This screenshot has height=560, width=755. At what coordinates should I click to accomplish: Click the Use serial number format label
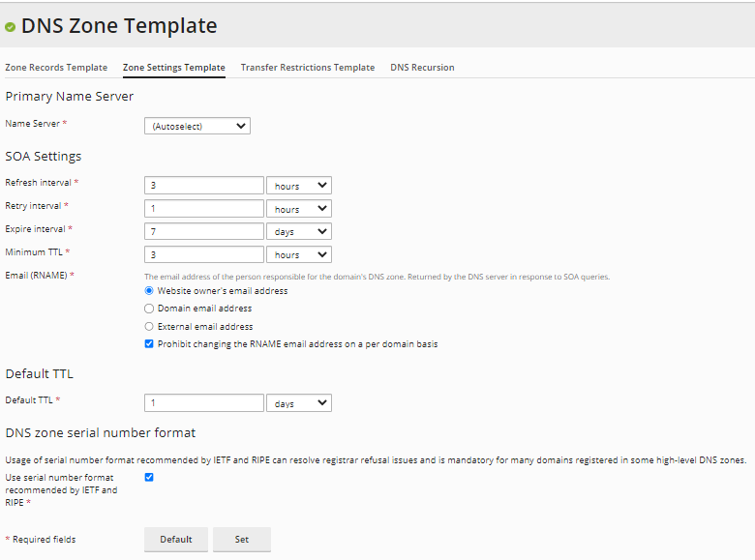[x=61, y=489]
